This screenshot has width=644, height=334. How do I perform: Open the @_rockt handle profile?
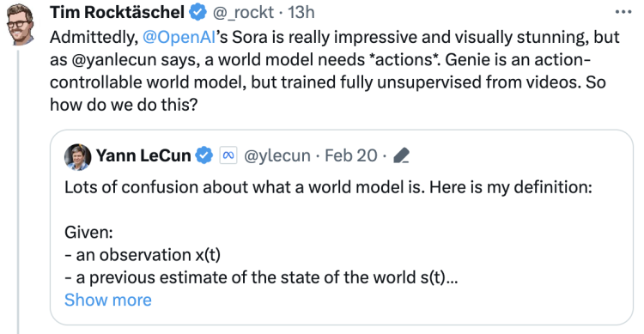243,12
